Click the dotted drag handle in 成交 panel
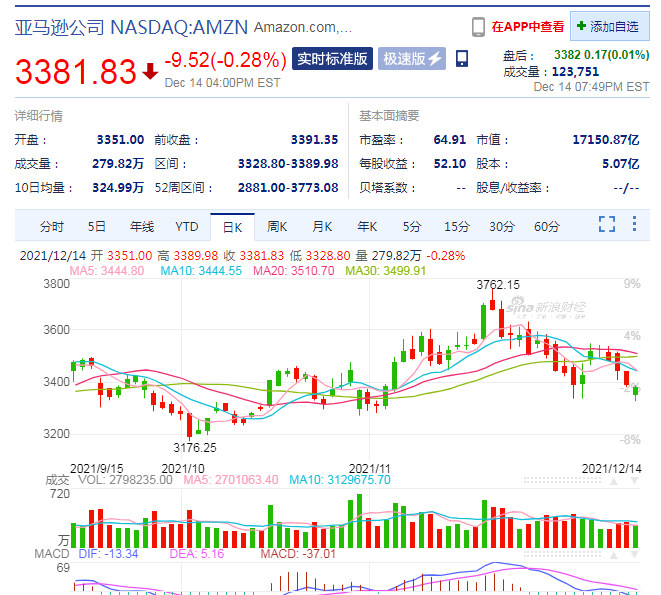The height and width of the screenshot is (595, 661). (562, 481)
